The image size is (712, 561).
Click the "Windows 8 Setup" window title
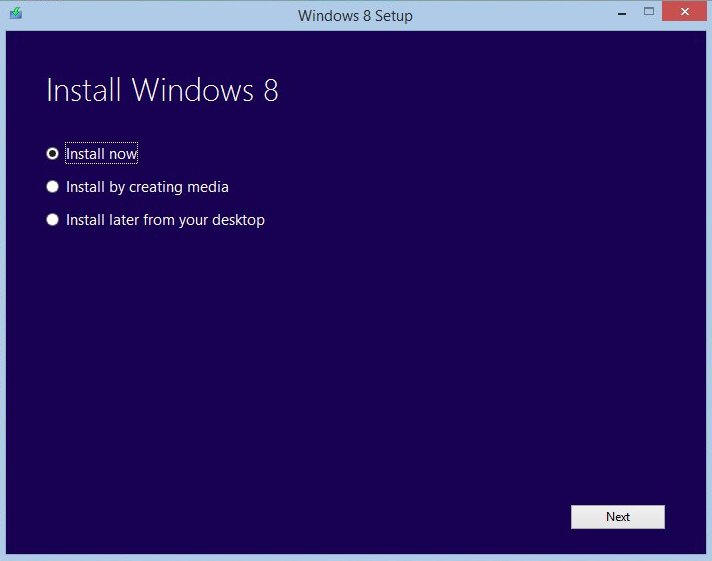pos(355,16)
